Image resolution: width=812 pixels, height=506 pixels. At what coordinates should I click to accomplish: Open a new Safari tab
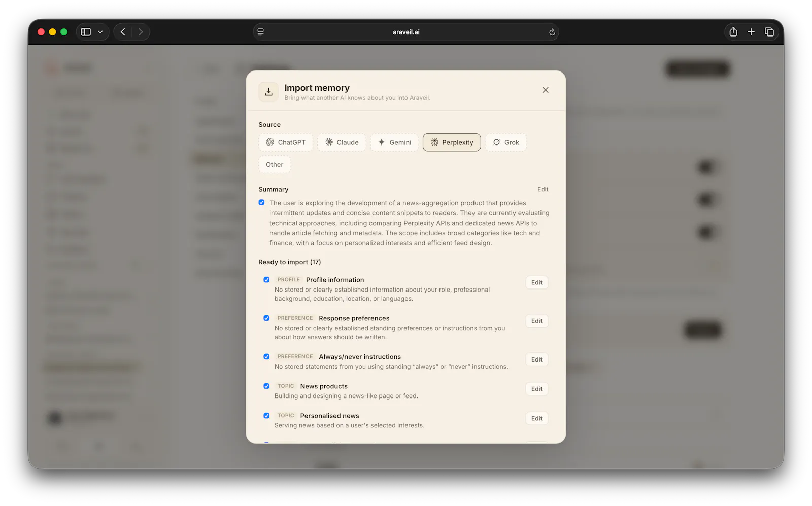pos(751,32)
